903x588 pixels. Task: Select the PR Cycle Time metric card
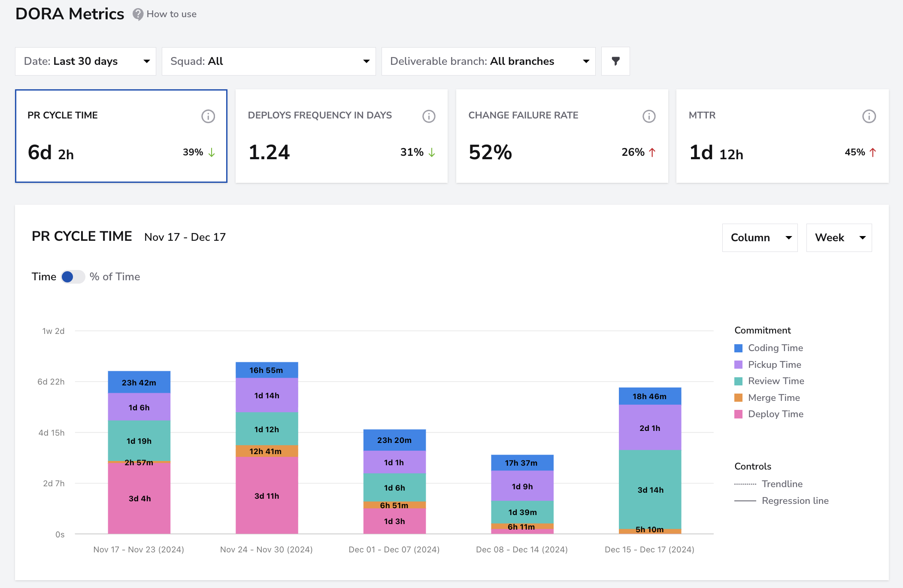121,136
